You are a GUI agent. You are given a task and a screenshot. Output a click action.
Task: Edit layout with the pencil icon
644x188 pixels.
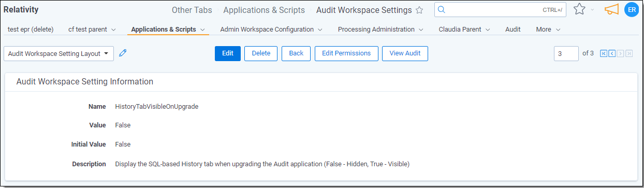[123, 53]
